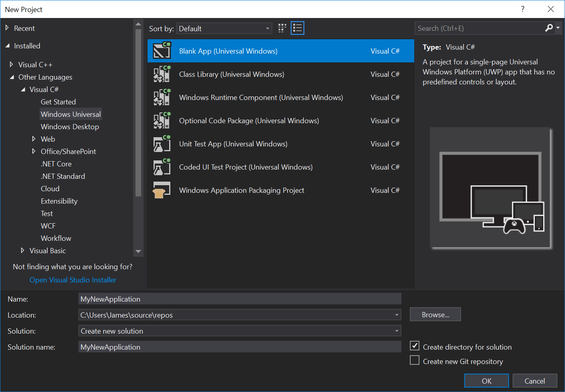Switch templates to list view
The image size is (565, 392).
(297, 28)
